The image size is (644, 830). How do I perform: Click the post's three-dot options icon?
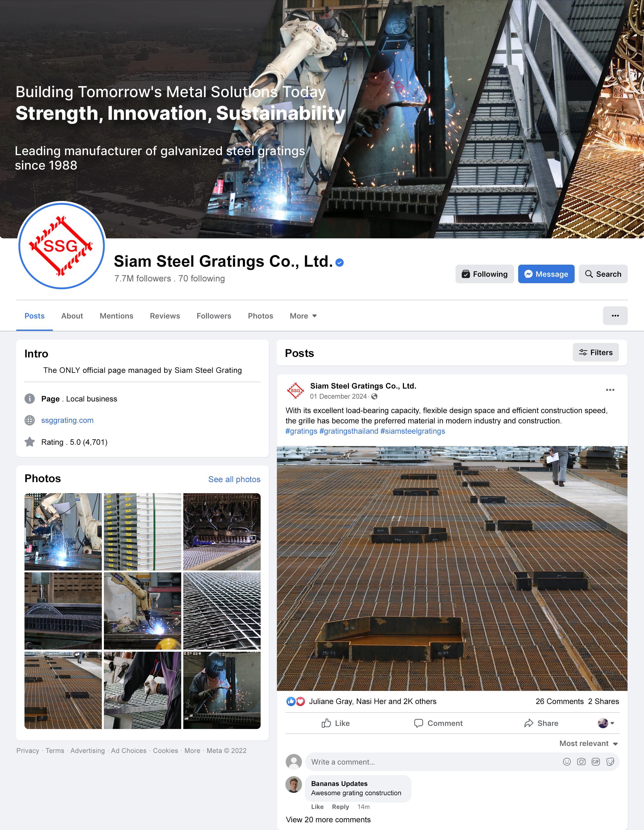[x=610, y=390]
